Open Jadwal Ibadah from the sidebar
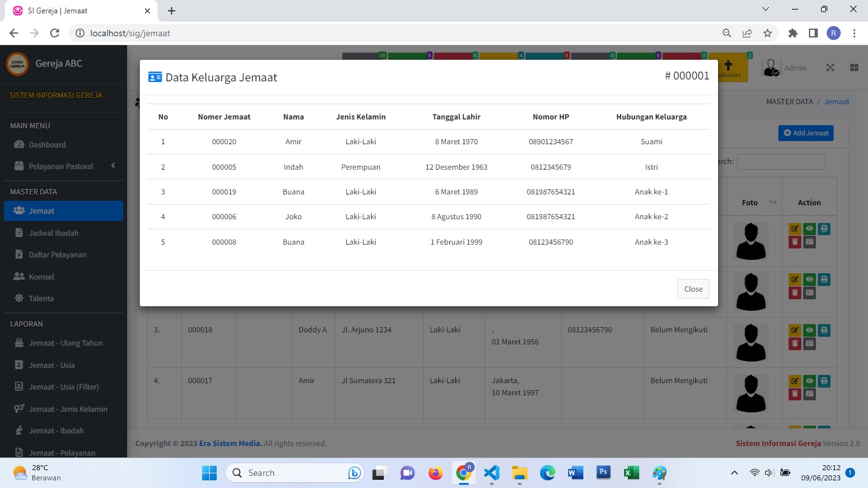The width and height of the screenshot is (868, 488). pyautogui.click(x=53, y=233)
